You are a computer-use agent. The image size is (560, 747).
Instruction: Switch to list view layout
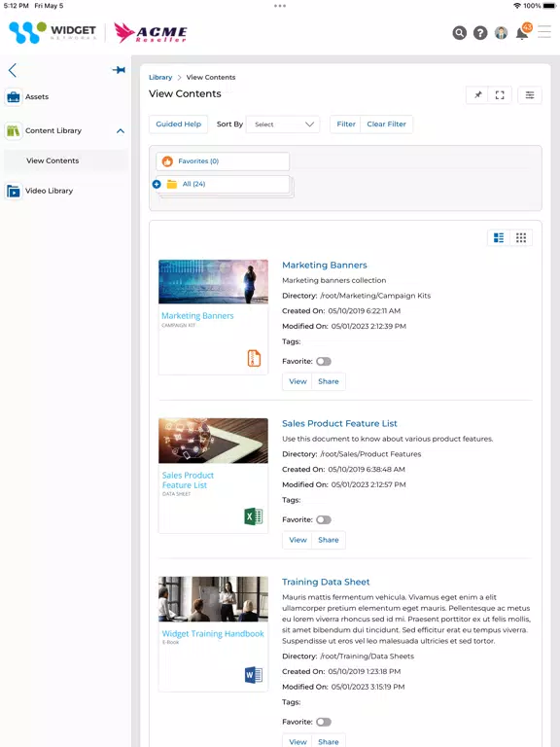(x=499, y=237)
